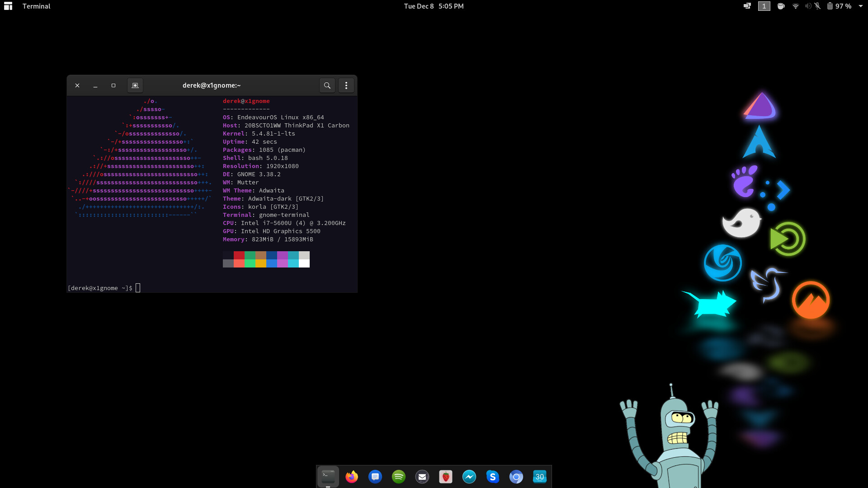Click the Tue Dec 8 clock
The width and height of the screenshot is (868, 488).
tap(433, 6)
